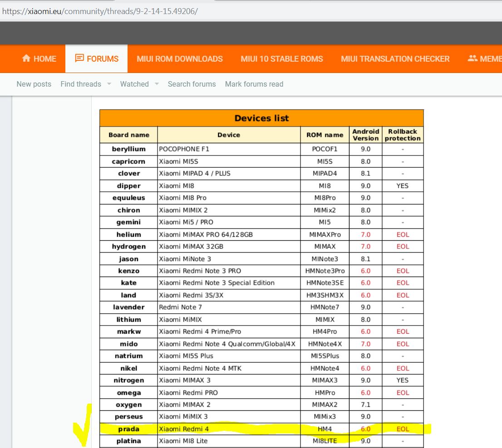Click the natrium board name cell
Image resolution: width=502 pixels, height=448 pixels.
click(129, 356)
